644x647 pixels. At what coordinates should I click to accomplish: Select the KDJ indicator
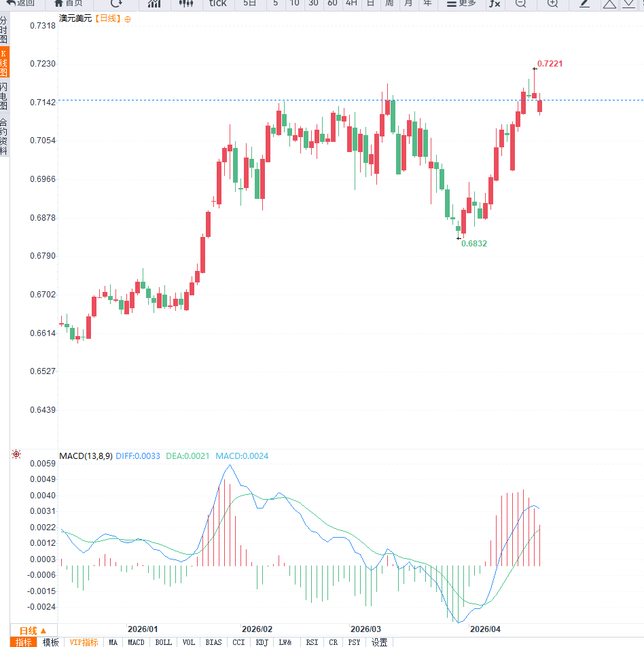262,642
